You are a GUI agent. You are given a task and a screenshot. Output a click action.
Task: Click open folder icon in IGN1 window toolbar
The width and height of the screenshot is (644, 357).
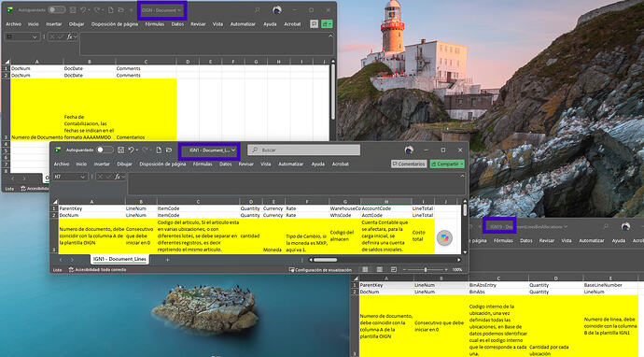(169, 150)
